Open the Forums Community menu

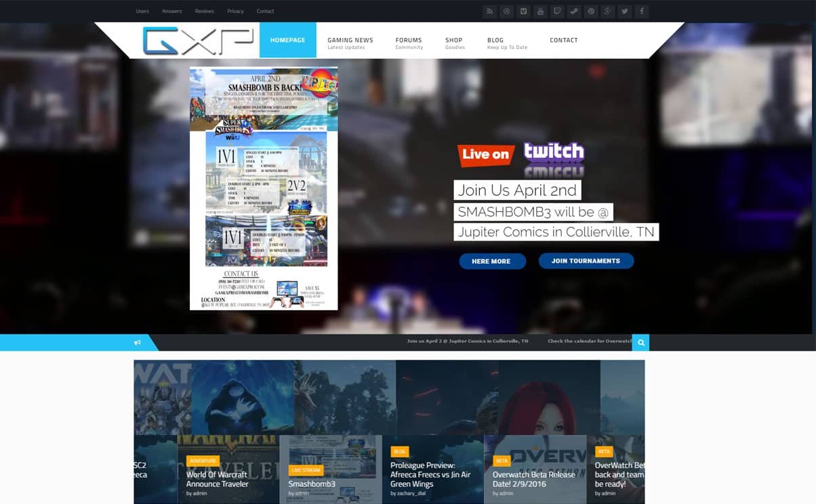[x=409, y=43]
